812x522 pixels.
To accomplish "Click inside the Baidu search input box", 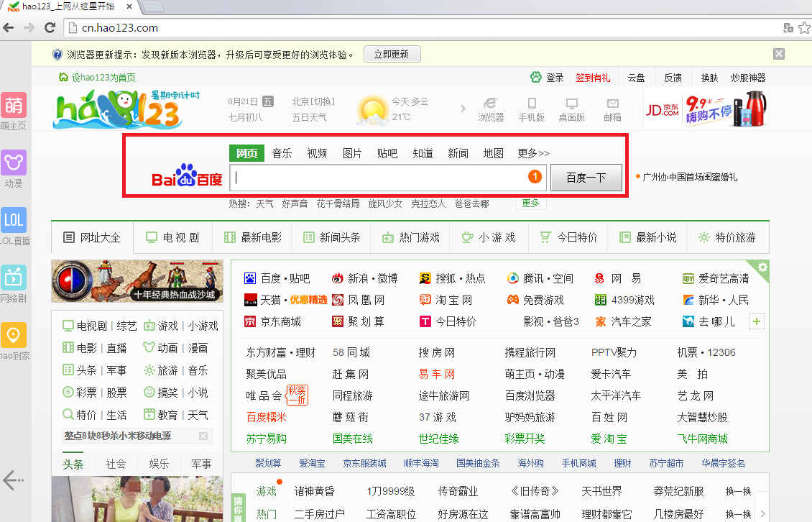I will 381,178.
